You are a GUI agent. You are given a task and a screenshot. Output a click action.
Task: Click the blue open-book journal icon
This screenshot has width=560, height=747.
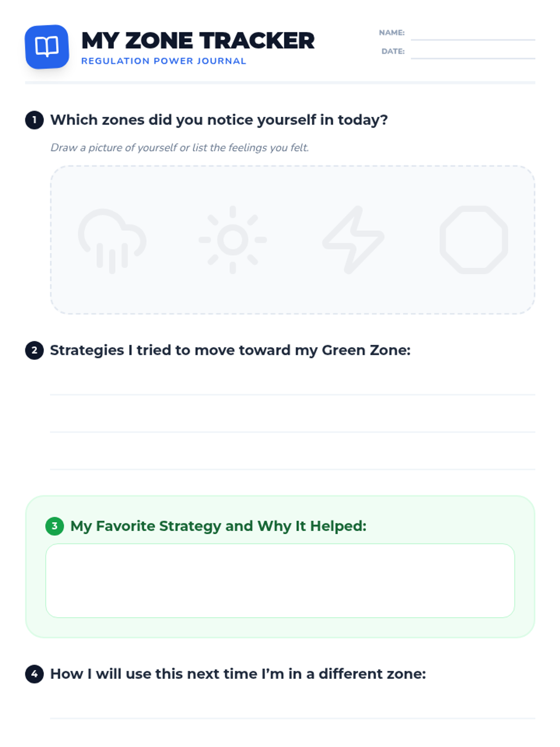point(47,47)
